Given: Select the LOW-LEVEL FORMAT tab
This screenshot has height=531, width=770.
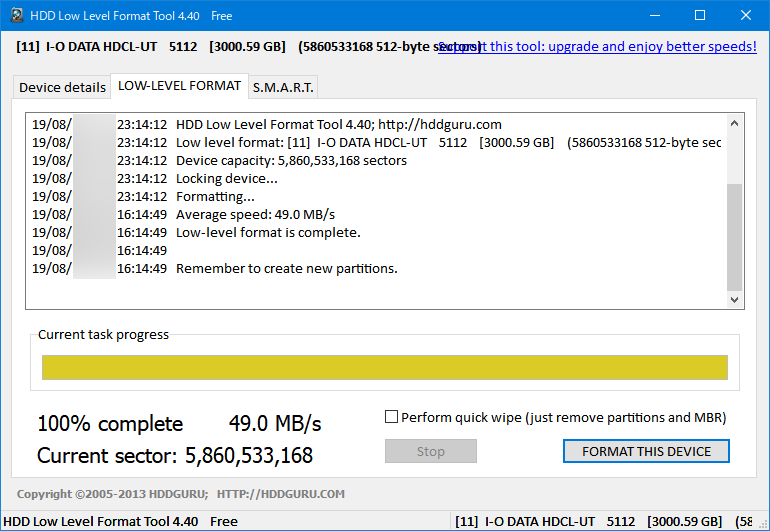Looking at the screenshot, I should point(179,86).
